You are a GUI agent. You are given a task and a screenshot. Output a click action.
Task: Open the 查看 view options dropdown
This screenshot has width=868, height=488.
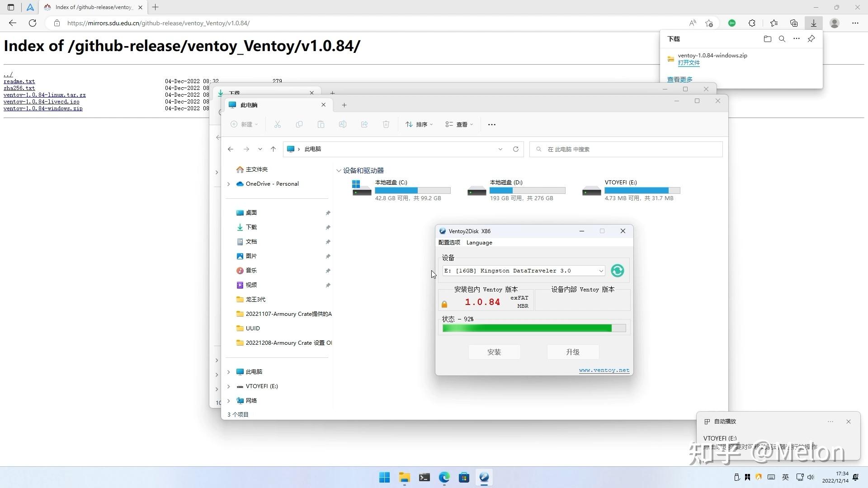(459, 124)
